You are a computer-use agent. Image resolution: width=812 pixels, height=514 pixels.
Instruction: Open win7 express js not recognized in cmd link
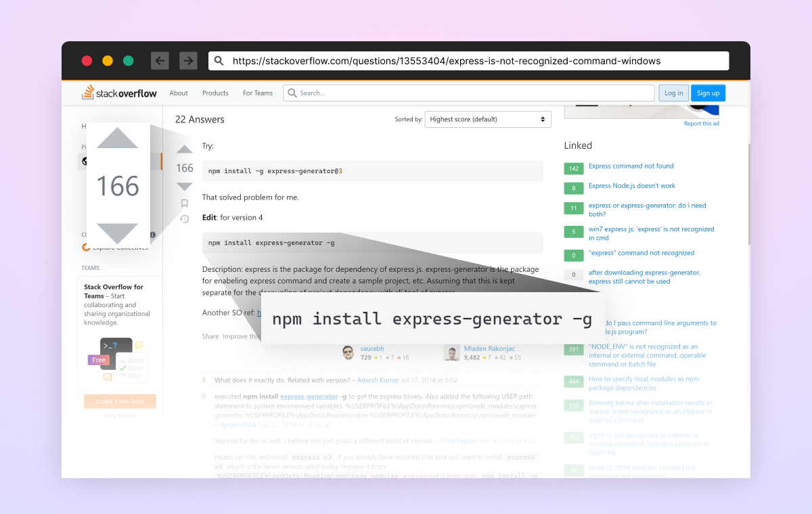(651, 233)
